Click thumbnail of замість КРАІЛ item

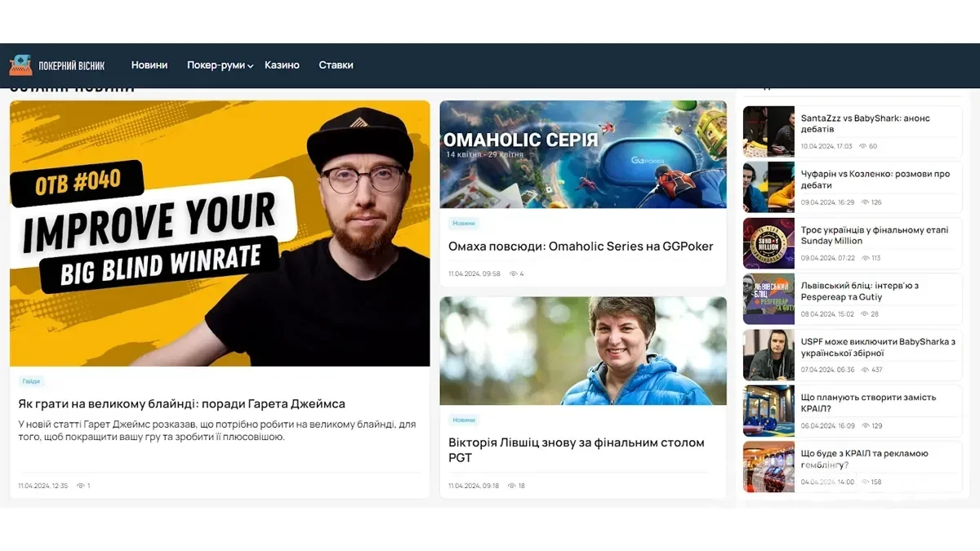[768, 411]
